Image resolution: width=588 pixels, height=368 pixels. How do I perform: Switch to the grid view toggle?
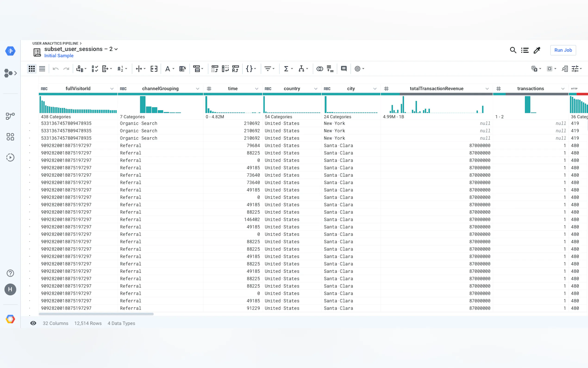[32, 69]
